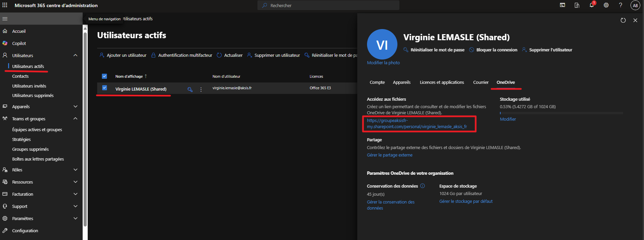Click the Teams et groupes icon
Screen dimensions: 644x240
[x=5, y=119]
